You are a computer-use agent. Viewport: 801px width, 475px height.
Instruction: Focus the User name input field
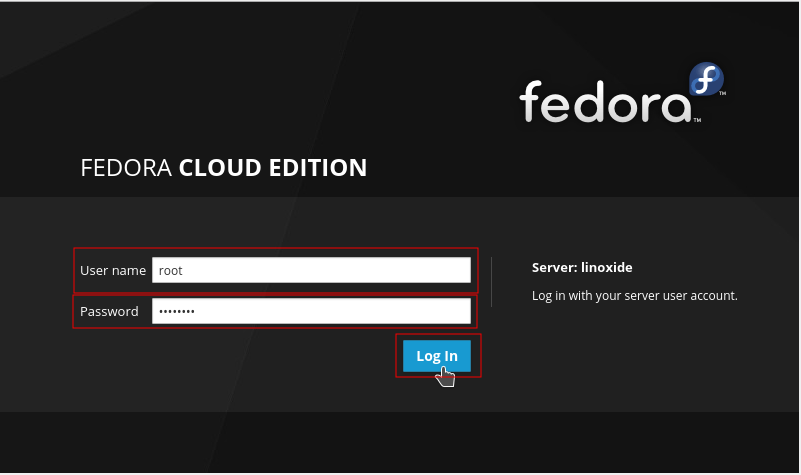pos(310,270)
